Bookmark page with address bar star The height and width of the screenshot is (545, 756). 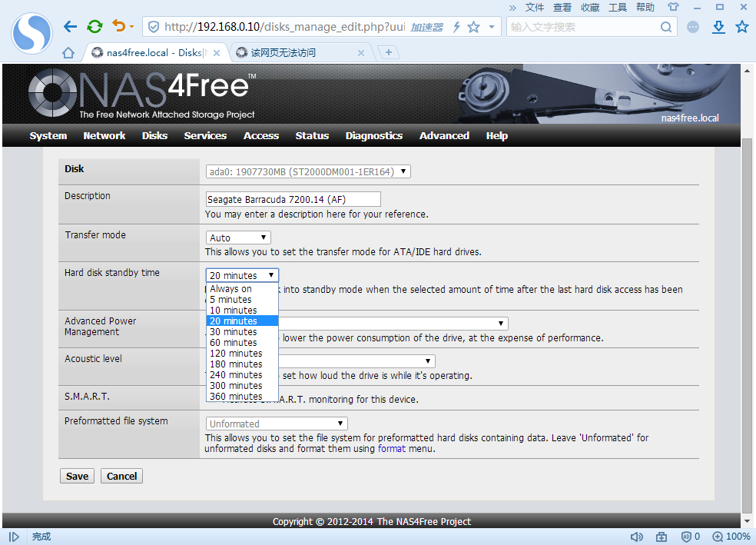(473, 27)
